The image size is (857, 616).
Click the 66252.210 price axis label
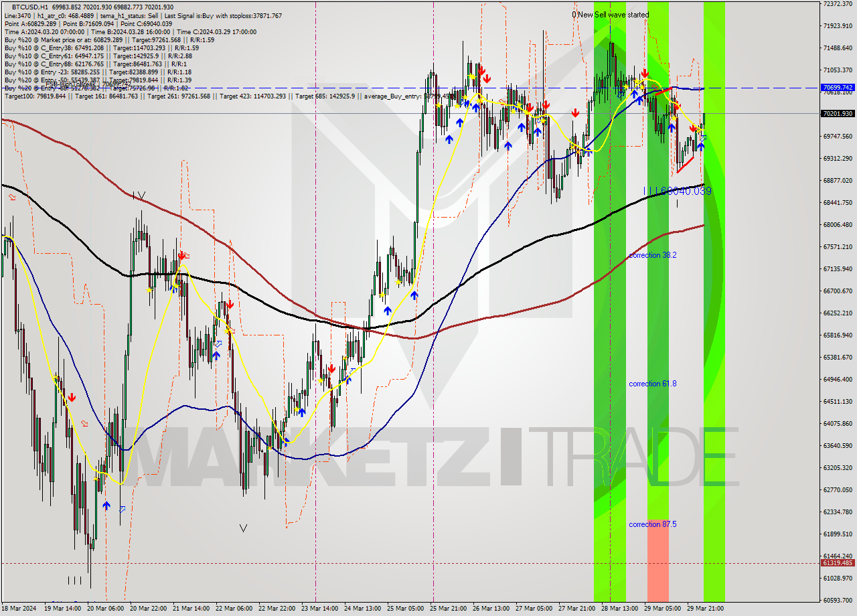coord(838,313)
